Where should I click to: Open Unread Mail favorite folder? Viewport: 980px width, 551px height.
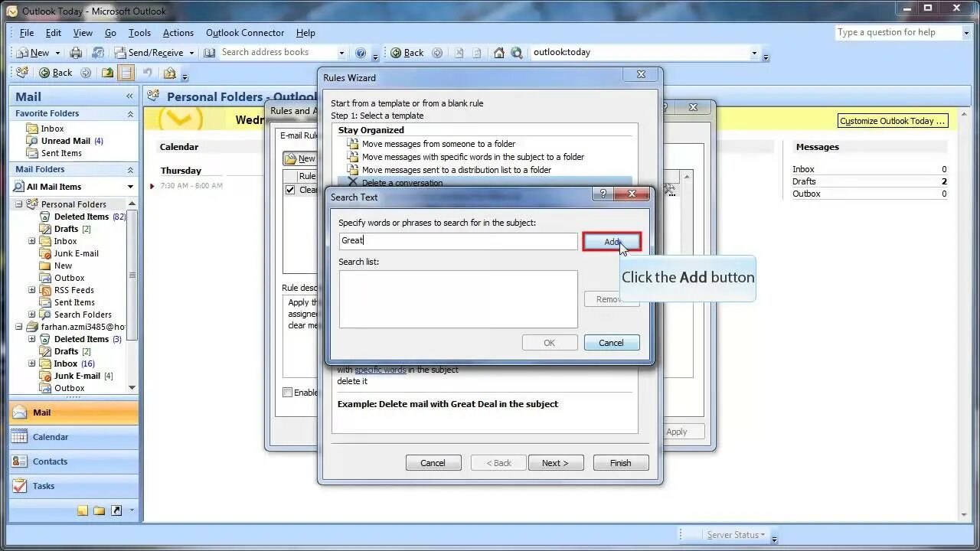[x=65, y=141]
